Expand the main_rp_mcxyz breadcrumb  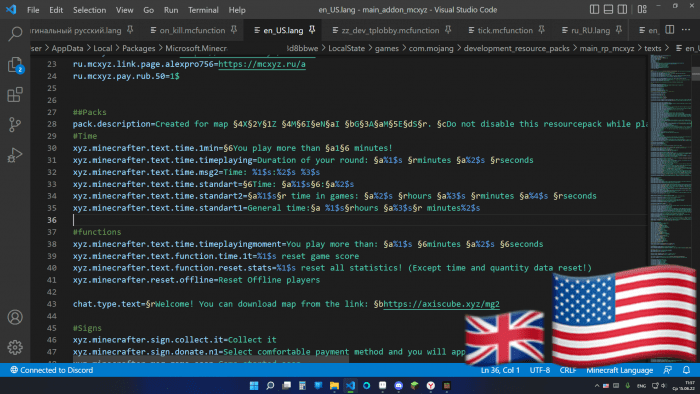606,48
